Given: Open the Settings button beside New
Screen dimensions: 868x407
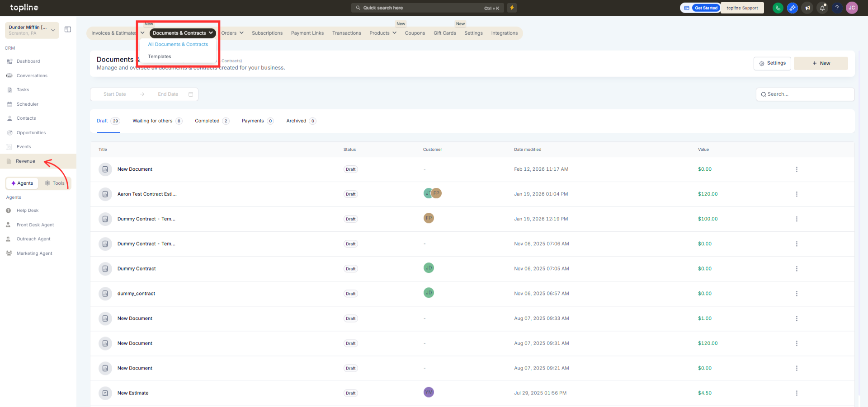Looking at the screenshot, I should 772,63.
